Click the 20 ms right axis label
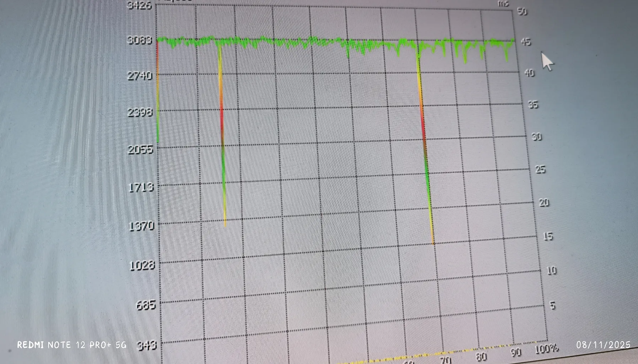This screenshot has width=638, height=364. [544, 203]
